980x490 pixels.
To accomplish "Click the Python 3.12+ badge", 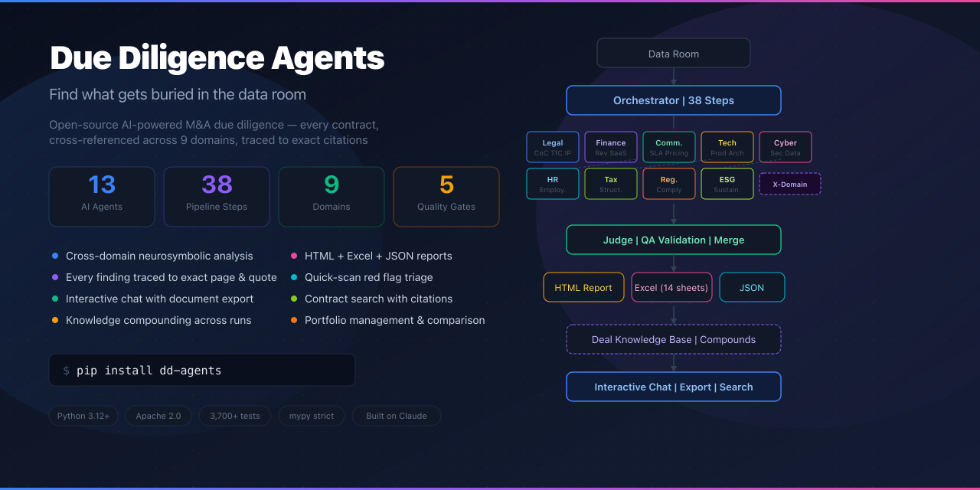I will coord(83,416).
